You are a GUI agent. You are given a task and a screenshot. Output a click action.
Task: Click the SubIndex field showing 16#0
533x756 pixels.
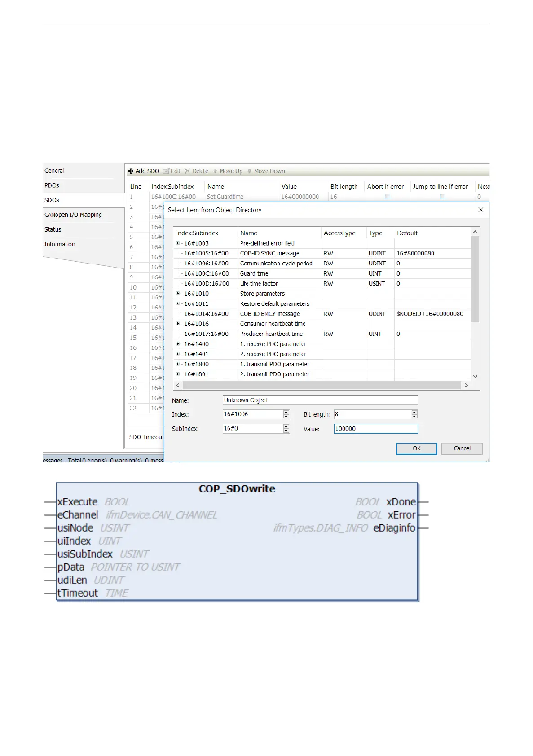253,429
